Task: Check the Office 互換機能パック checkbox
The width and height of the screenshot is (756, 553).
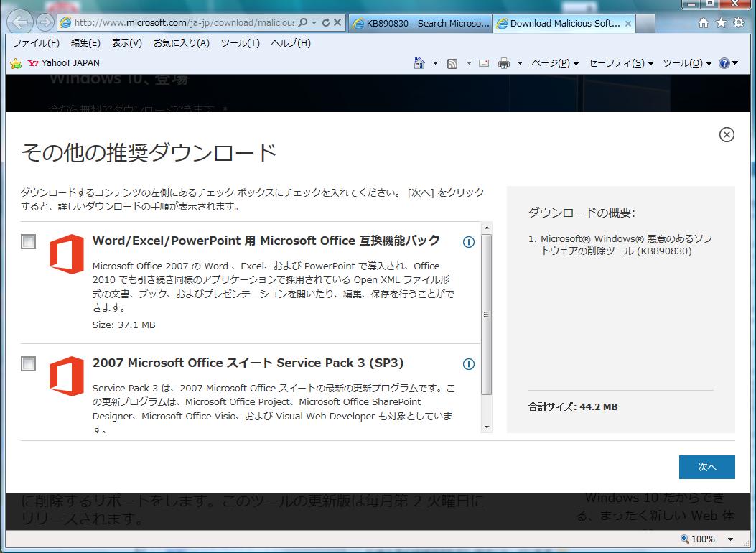Action: click(28, 242)
